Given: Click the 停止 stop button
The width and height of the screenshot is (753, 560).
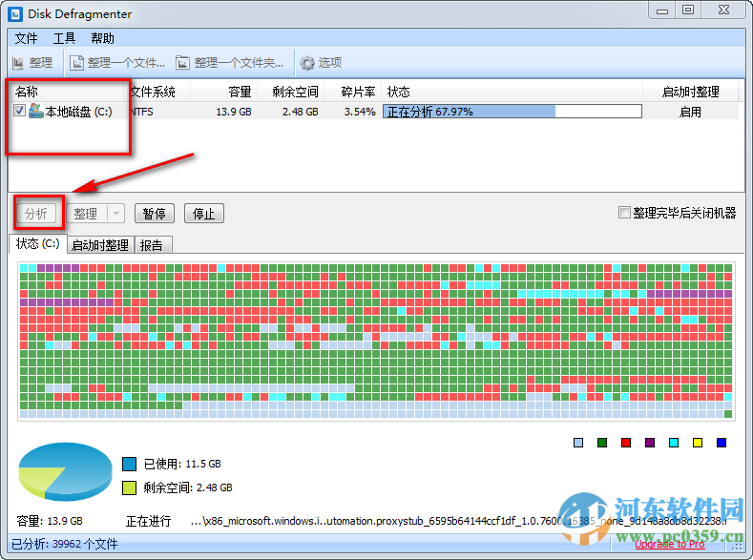Looking at the screenshot, I should [x=203, y=214].
